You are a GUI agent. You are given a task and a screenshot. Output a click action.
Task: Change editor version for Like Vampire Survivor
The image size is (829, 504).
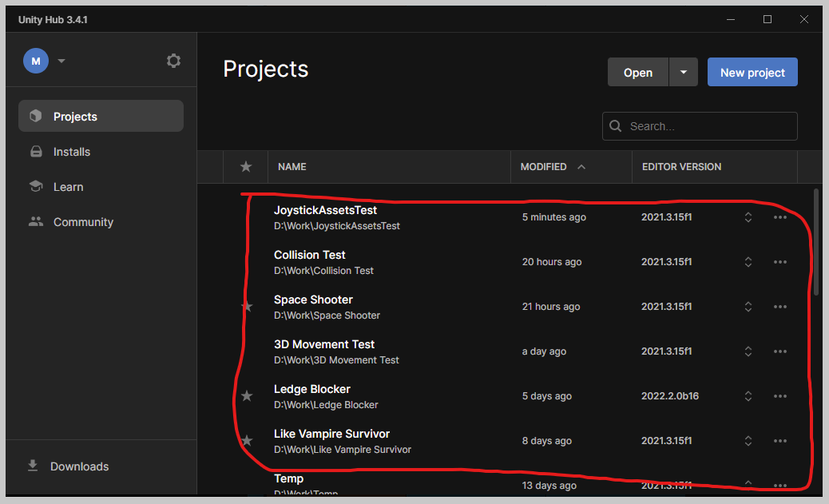pos(748,441)
